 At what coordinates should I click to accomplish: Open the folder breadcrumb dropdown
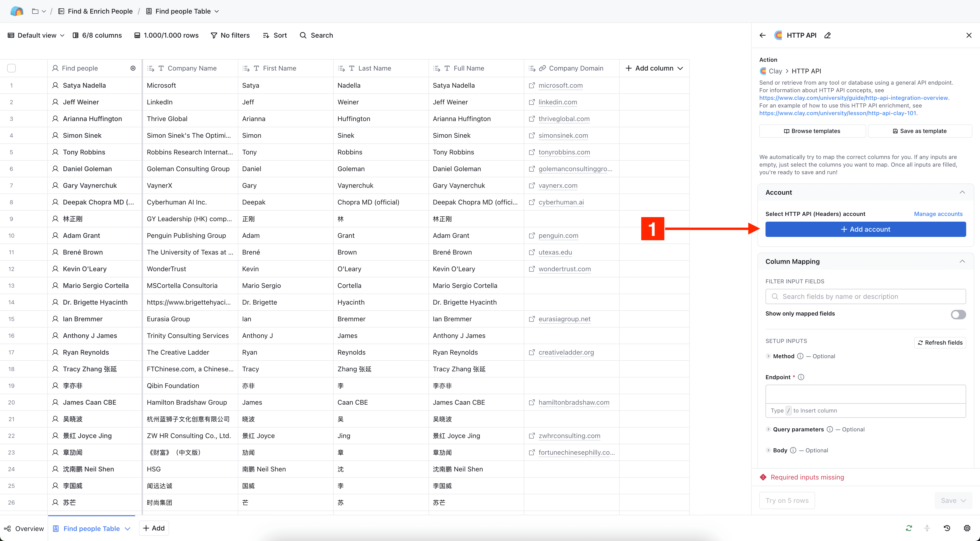point(39,11)
